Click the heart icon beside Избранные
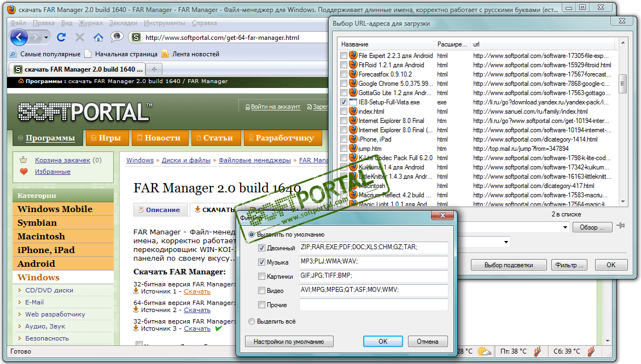This screenshot has width=641, height=364. click(24, 172)
